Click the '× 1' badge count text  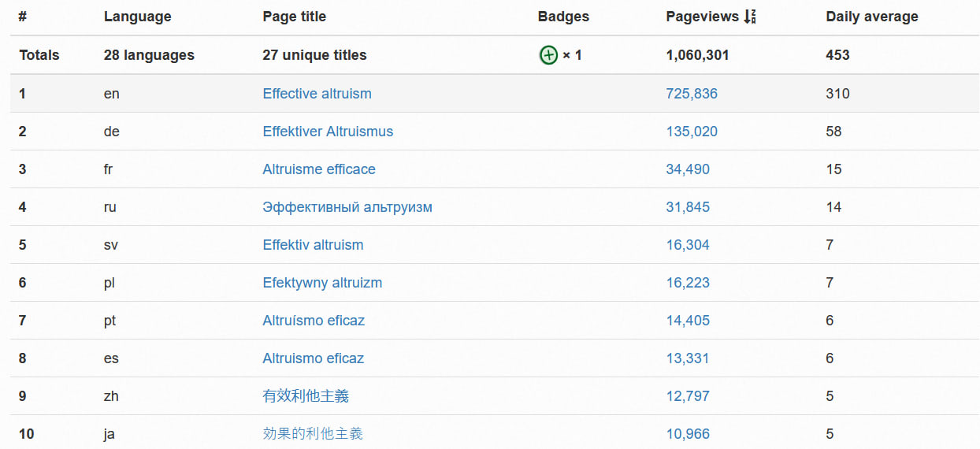[x=572, y=55]
